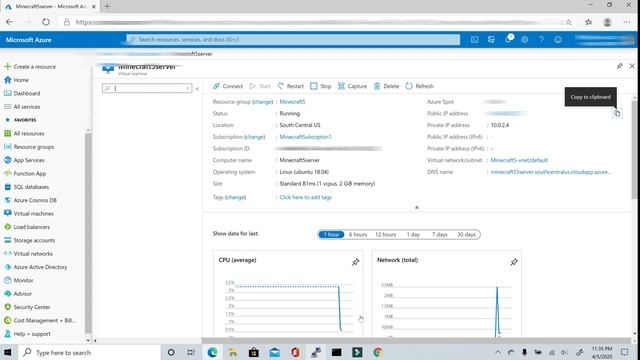Open File Explorer from the taskbar

[x=233, y=352]
